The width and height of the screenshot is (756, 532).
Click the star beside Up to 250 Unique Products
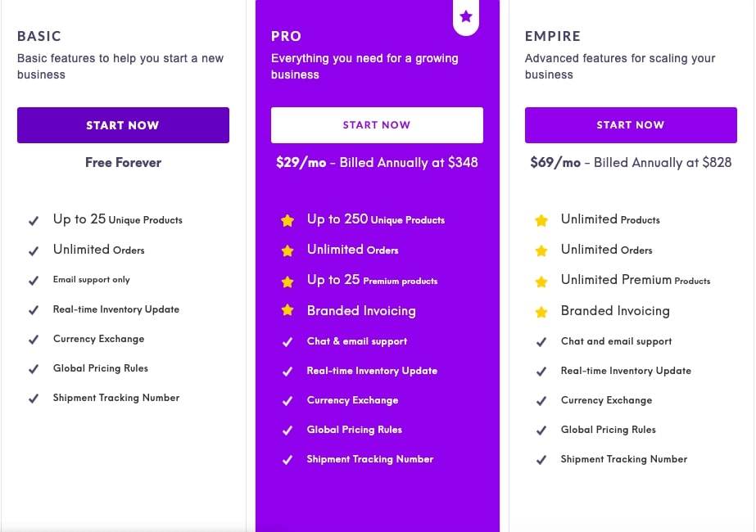287,220
